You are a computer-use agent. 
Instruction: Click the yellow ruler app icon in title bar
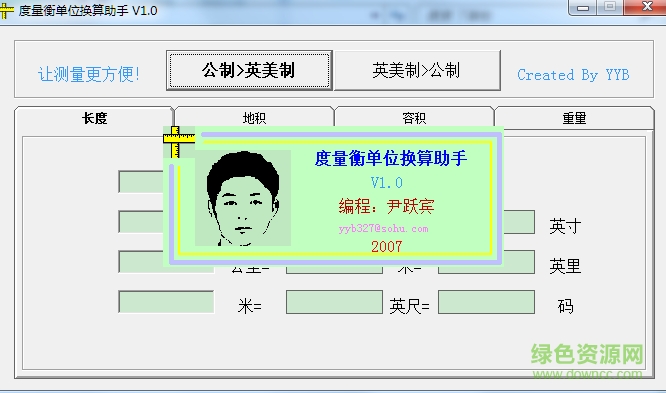(x=6, y=10)
